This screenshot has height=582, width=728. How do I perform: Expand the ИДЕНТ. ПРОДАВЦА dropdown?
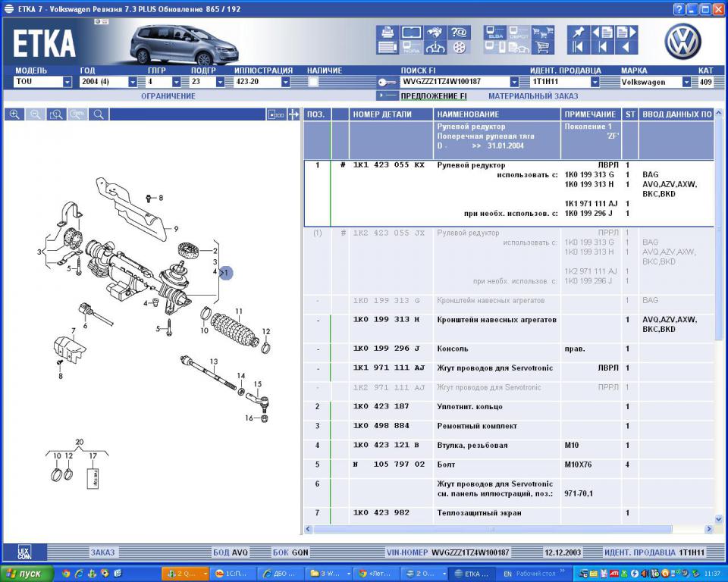tap(595, 82)
